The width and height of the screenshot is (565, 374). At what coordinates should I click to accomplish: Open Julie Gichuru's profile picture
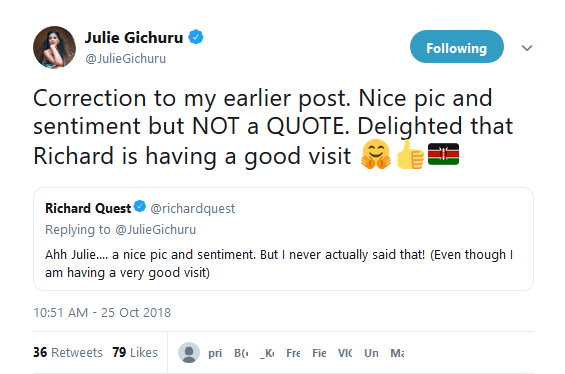pos(54,47)
